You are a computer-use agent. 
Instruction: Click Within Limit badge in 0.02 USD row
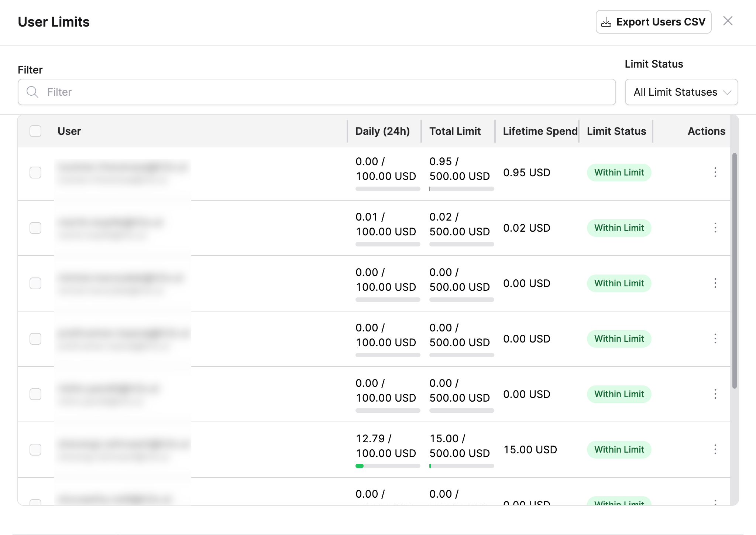pos(619,228)
